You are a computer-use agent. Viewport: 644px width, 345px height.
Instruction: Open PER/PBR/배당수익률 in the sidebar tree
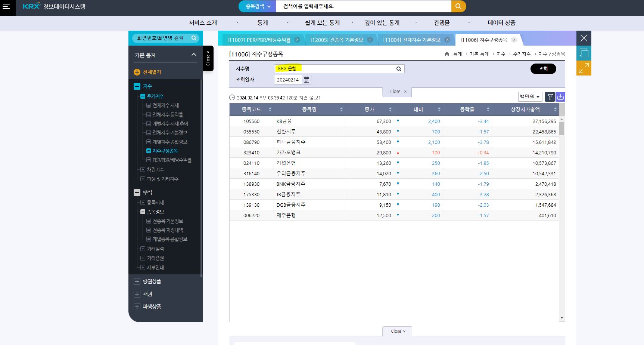click(x=172, y=160)
